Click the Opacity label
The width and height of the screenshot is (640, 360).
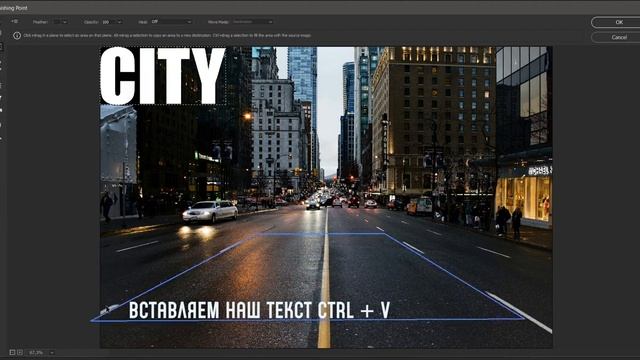click(x=91, y=22)
